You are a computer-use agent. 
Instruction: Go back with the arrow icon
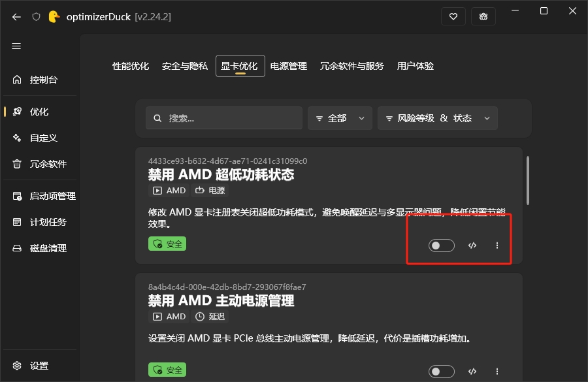16,17
